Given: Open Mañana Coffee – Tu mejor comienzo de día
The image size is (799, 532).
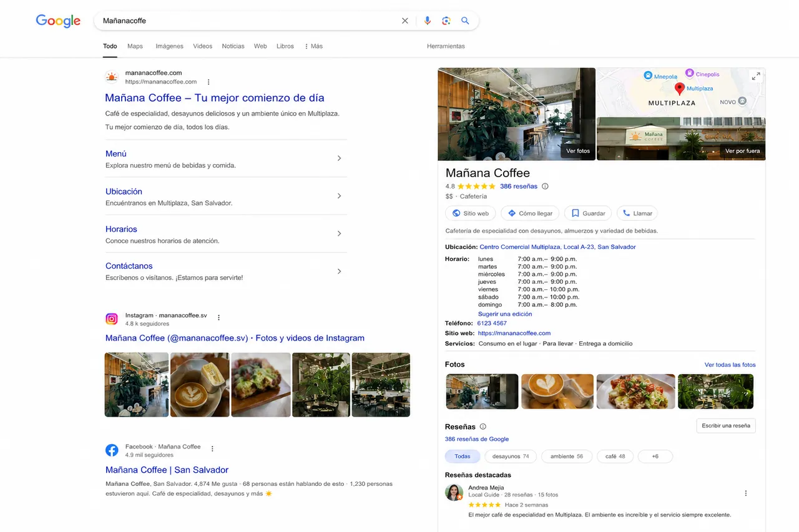Looking at the screenshot, I should (215, 98).
